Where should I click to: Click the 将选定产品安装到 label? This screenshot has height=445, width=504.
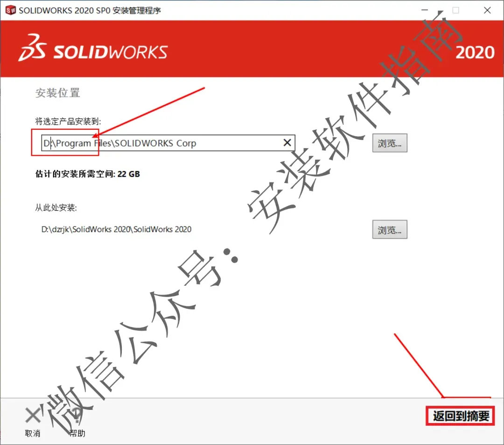(68, 121)
